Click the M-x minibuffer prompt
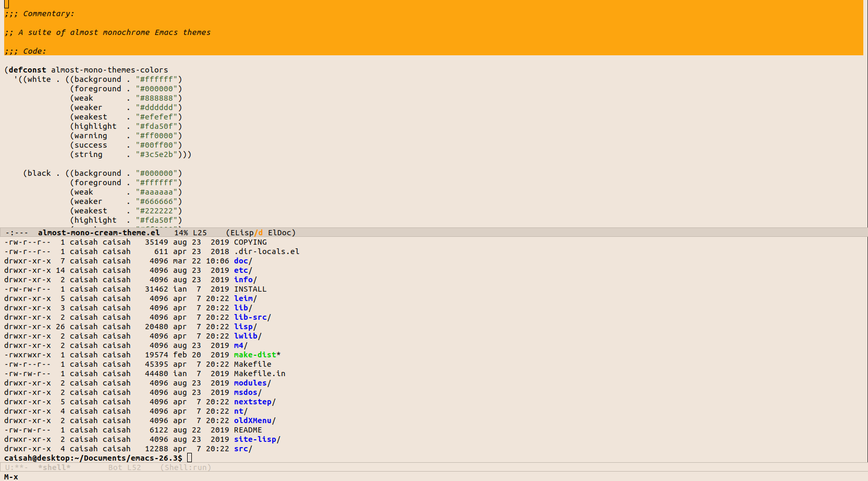 click(x=11, y=477)
